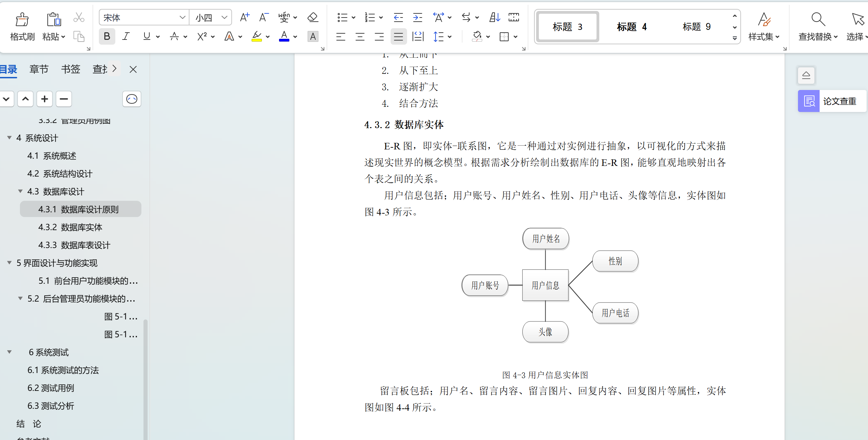This screenshot has height=440, width=868.
Task: Apply blue font color
Action: 284,36
